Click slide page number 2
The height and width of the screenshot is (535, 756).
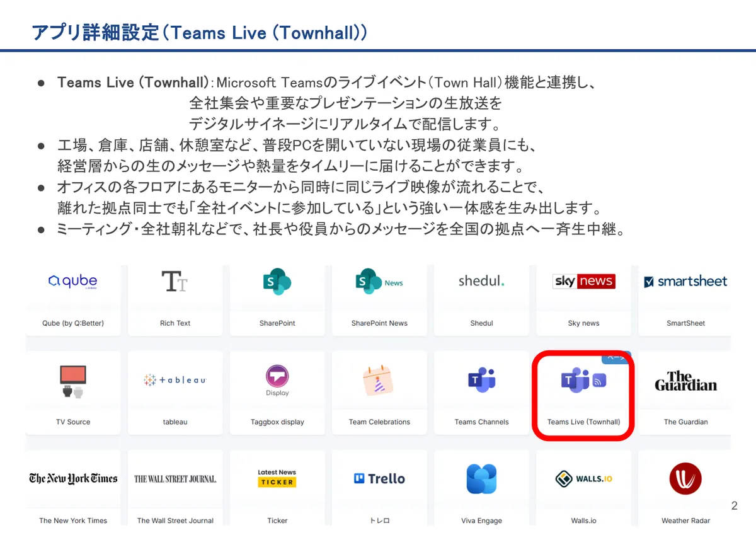735,505
